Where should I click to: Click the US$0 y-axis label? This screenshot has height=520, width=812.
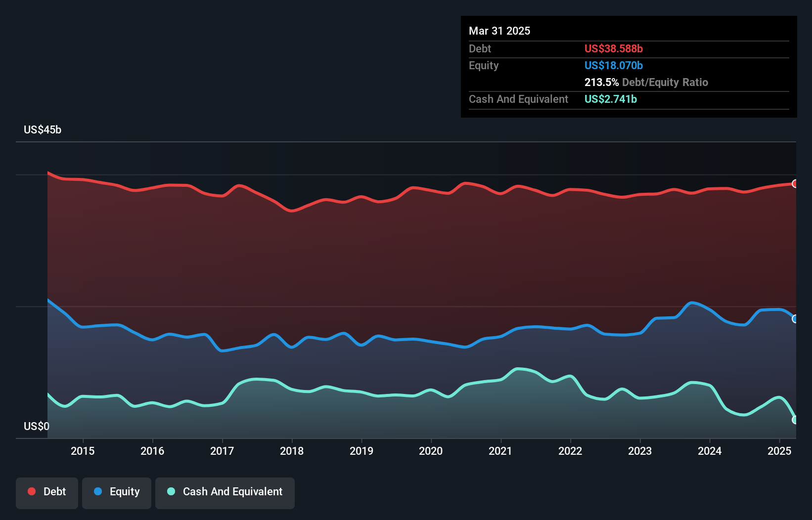(x=37, y=427)
